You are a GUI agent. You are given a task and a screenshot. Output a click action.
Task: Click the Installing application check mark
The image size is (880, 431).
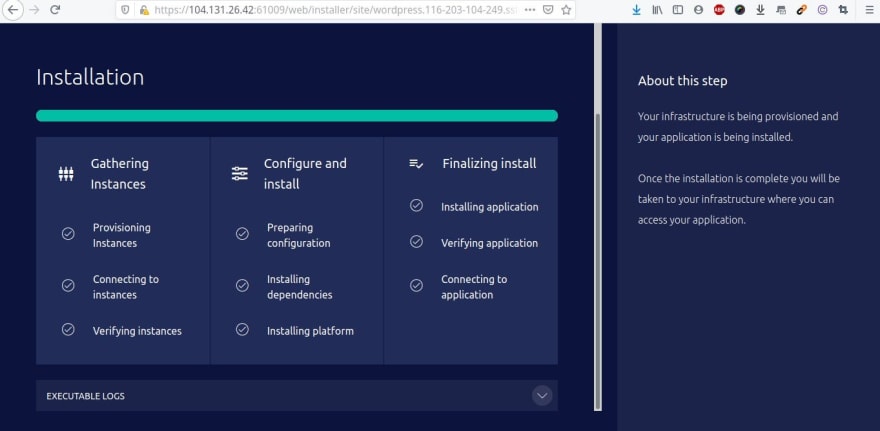pos(416,205)
